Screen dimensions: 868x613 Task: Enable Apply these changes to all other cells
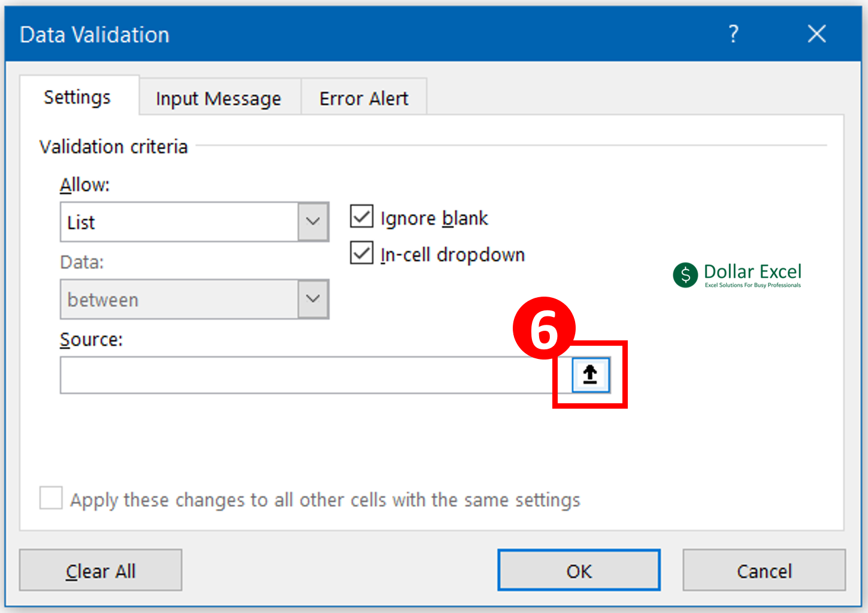click(x=51, y=499)
